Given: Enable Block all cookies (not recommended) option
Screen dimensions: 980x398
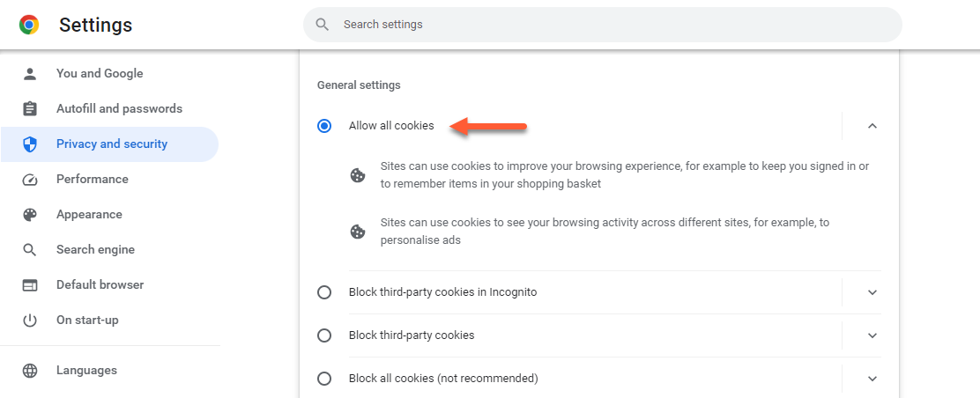Looking at the screenshot, I should (x=324, y=379).
